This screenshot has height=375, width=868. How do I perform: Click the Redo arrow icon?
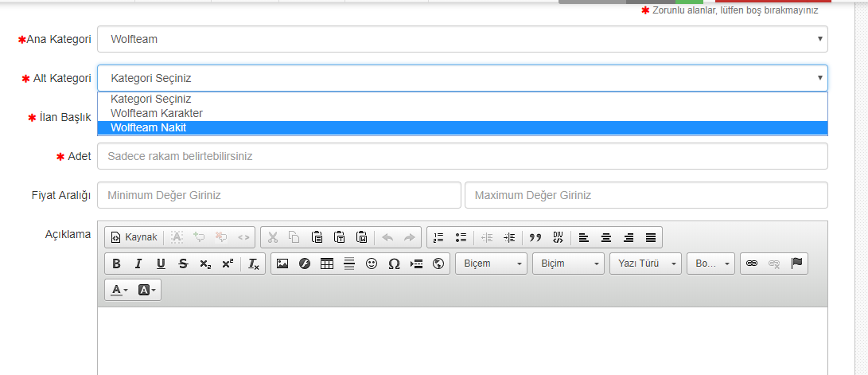409,237
